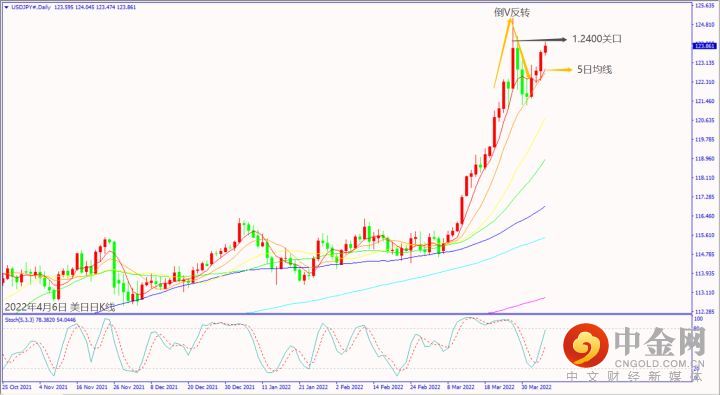Screen dimensions: 720x395
Task: Click the OHLC values 123.595 124.045 123.474 123.861
Action: [x=95, y=7]
